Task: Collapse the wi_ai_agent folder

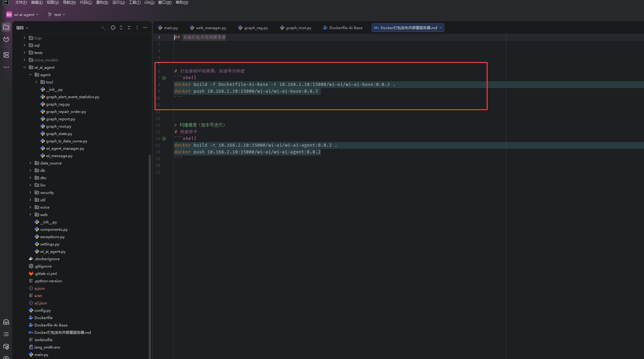Action: (25, 67)
